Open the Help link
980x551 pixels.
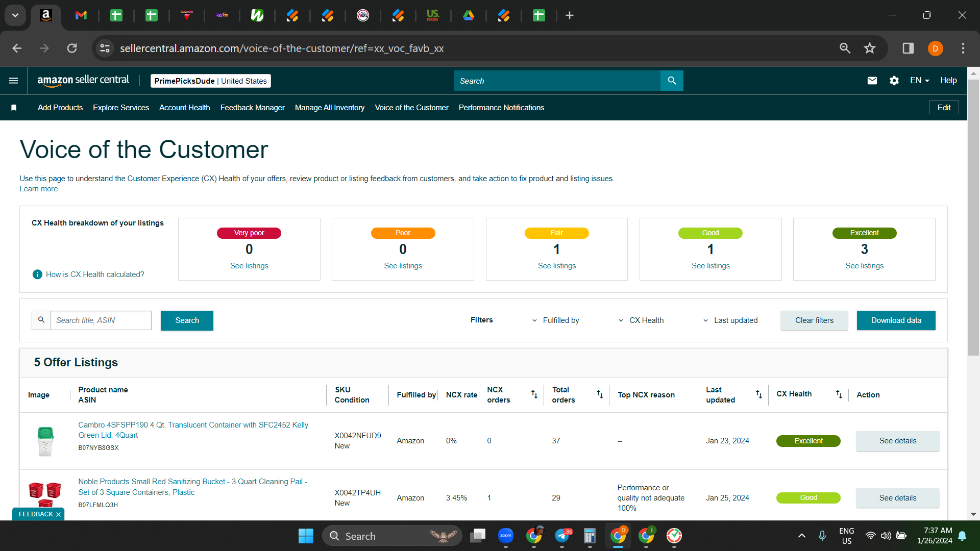coord(949,81)
